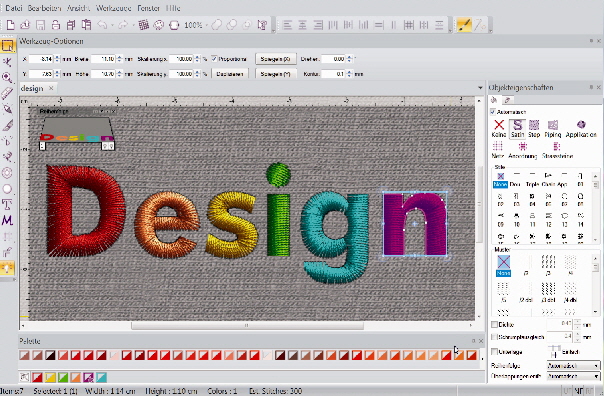Viewport: 604px width, 396px height.
Task: Open the Bearbeiten menu
Action: pos(44,8)
